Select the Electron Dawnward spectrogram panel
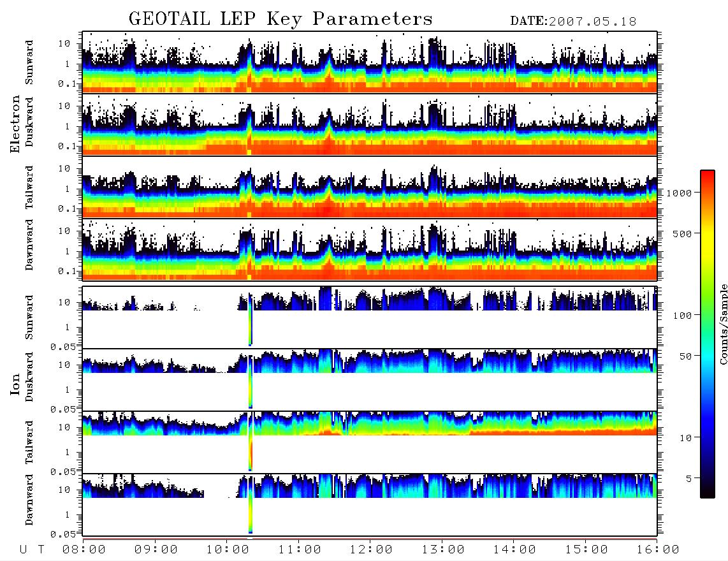The image size is (728, 561). 370,249
